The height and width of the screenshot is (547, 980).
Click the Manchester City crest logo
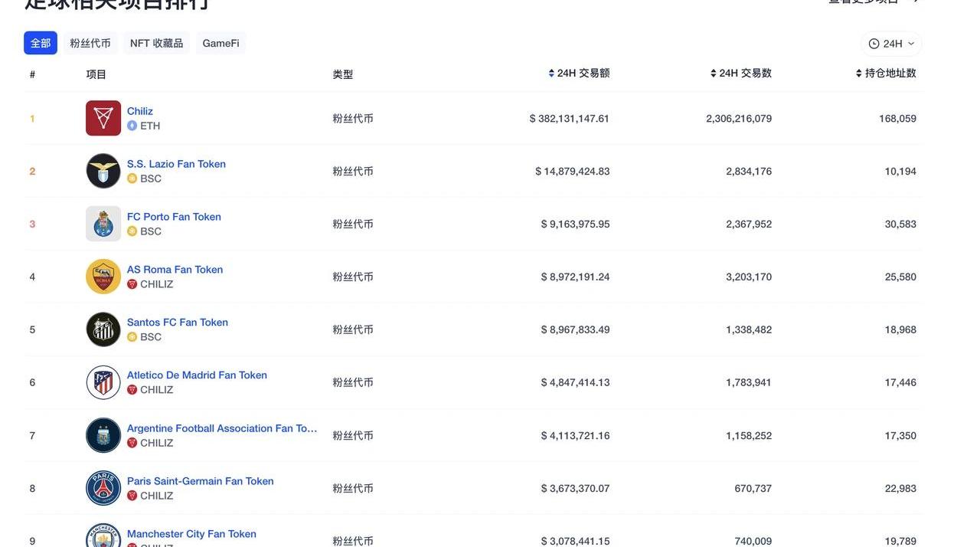[103, 536]
